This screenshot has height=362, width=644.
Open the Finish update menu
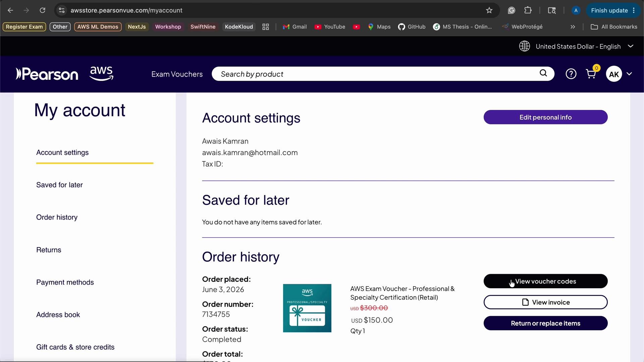coord(613,10)
